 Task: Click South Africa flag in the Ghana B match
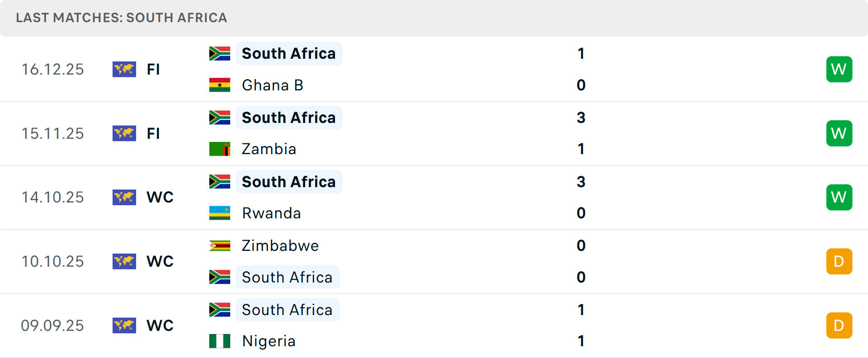tap(220, 53)
